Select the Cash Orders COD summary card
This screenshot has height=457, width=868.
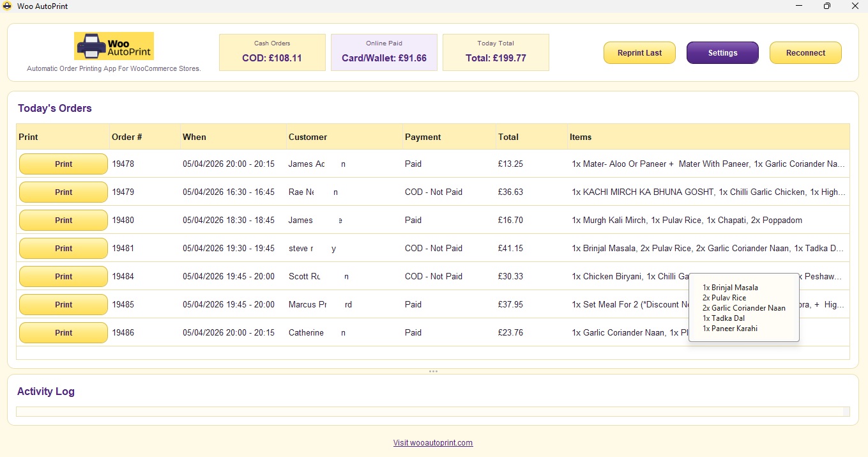(x=272, y=52)
